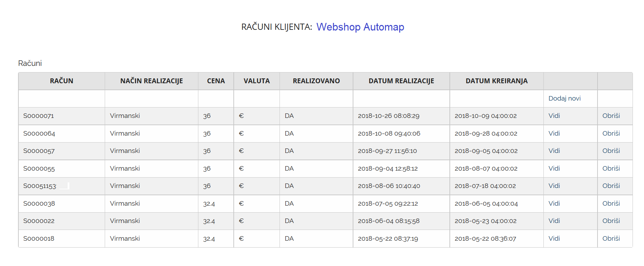The width and height of the screenshot is (644, 266).
Task: Select invoice number S0000038
Action: click(x=39, y=204)
